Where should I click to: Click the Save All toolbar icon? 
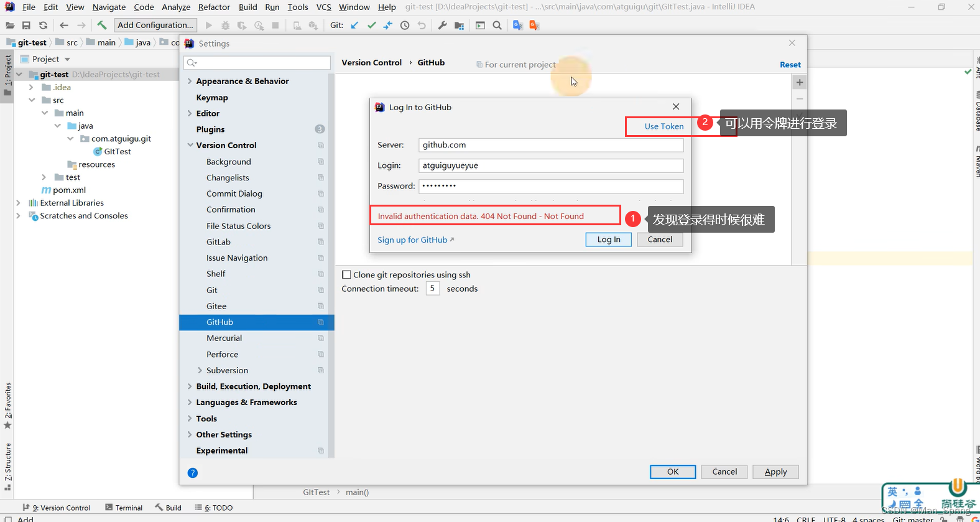tap(26, 26)
